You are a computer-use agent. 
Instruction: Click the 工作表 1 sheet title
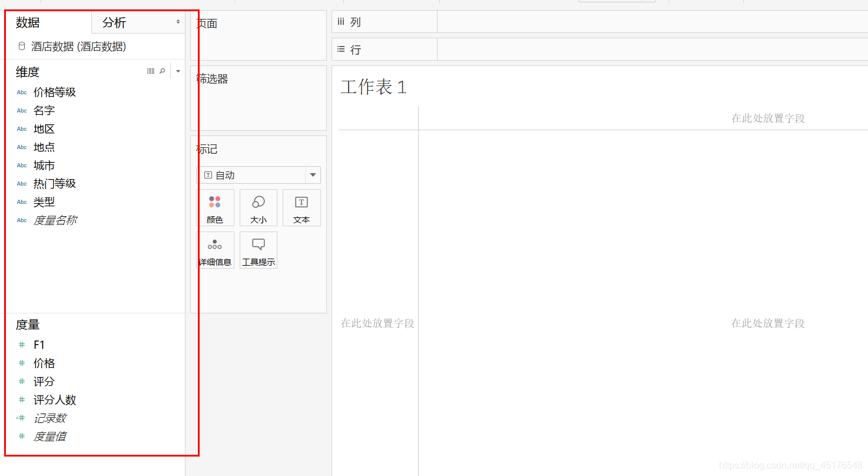coord(374,87)
